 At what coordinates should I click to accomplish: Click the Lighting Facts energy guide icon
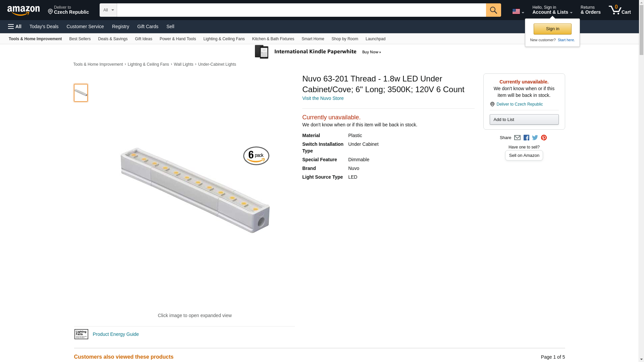pos(81,334)
